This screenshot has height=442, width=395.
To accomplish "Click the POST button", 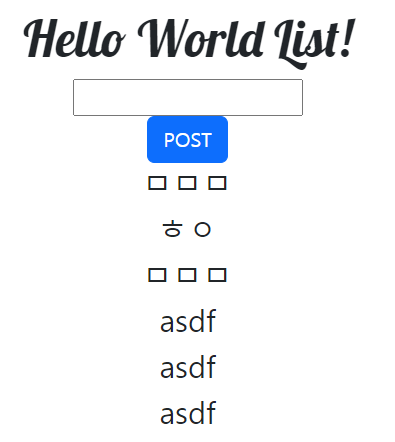I will pos(187,139).
